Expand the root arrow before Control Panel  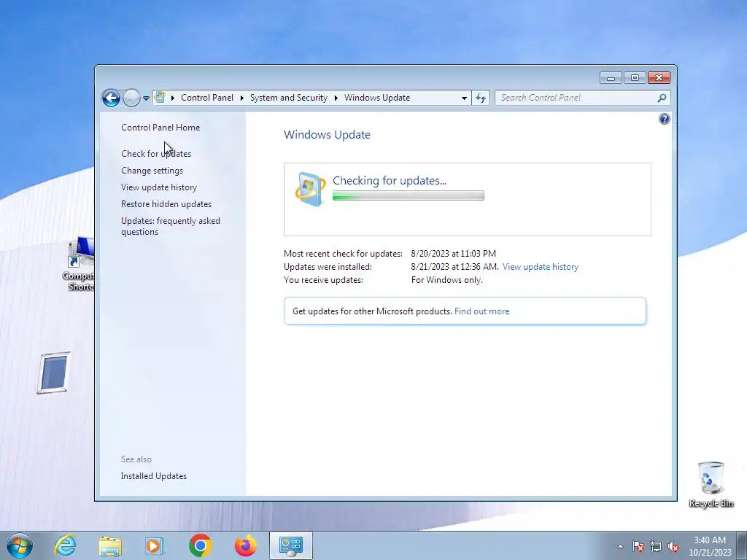click(172, 98)
